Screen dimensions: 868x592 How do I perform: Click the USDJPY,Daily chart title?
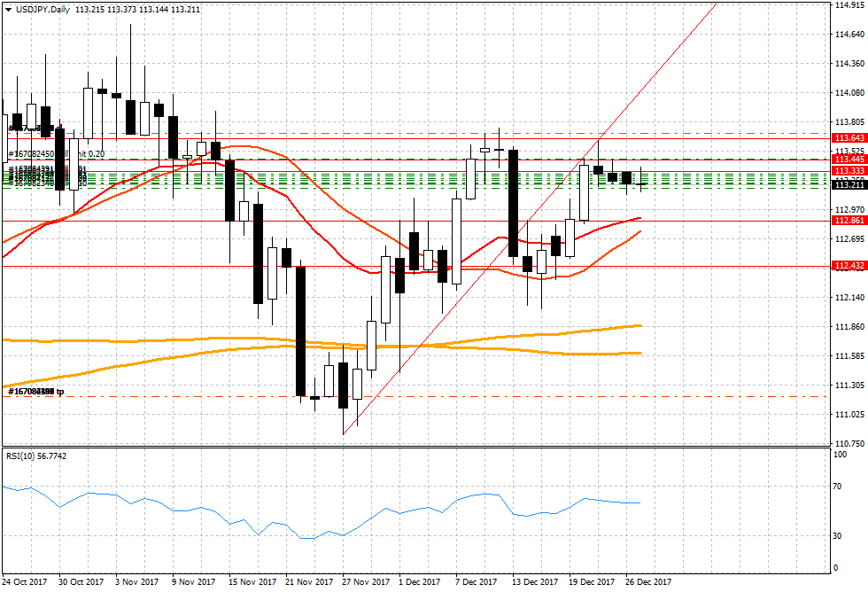43,10
